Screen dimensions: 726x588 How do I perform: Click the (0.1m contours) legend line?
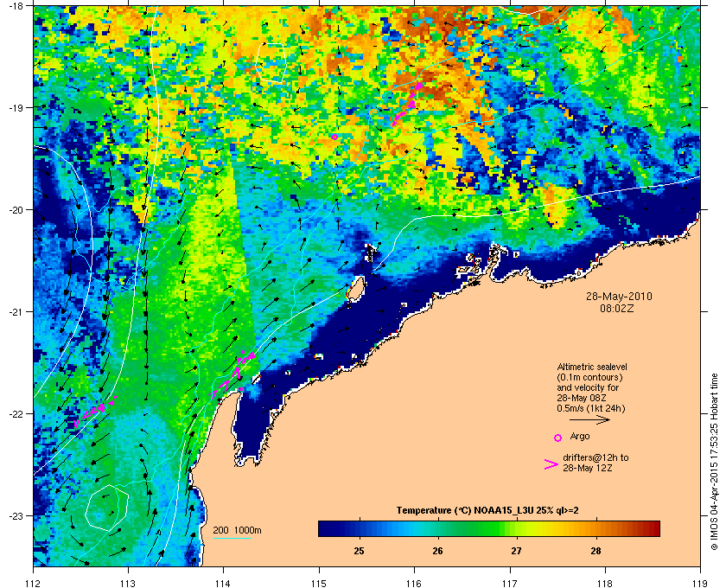coord(589,377)
